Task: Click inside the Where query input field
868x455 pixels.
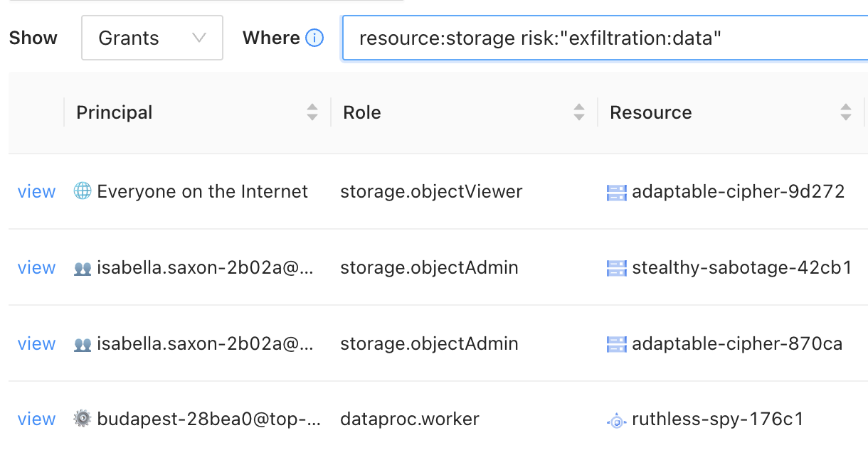Action: click(569, 38)
